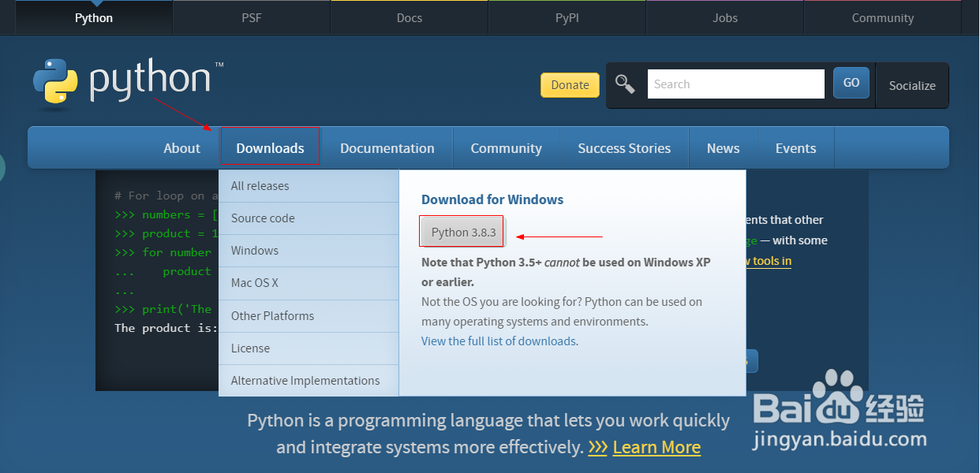980x473 pixels.
Task: Click the Python logo icon
Action: click(x=55, y=81)
